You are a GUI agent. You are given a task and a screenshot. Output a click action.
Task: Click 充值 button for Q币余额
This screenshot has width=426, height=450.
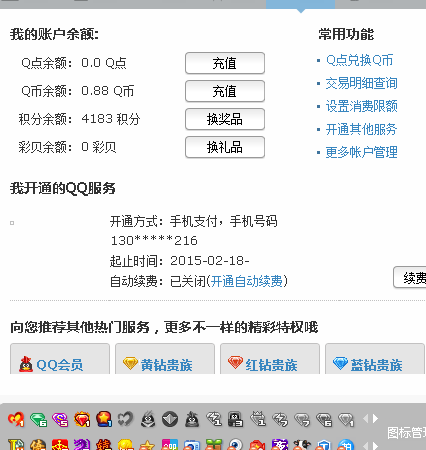(225, 91)
